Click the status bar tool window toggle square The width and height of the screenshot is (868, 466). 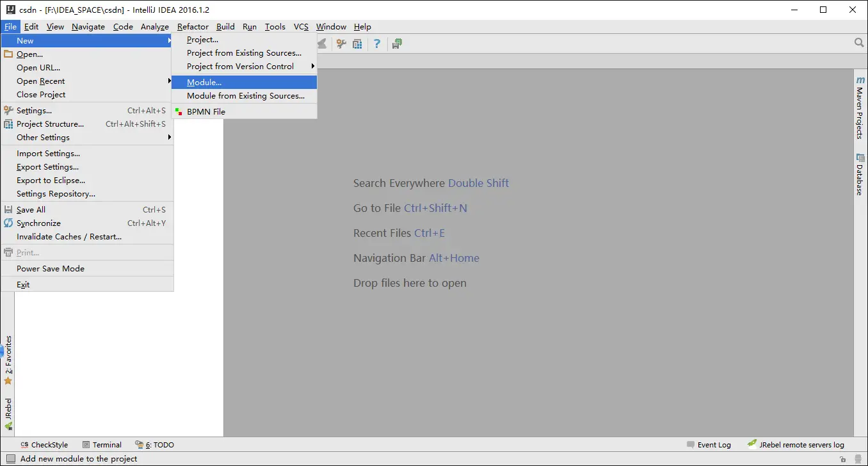[x=10, y=459]
